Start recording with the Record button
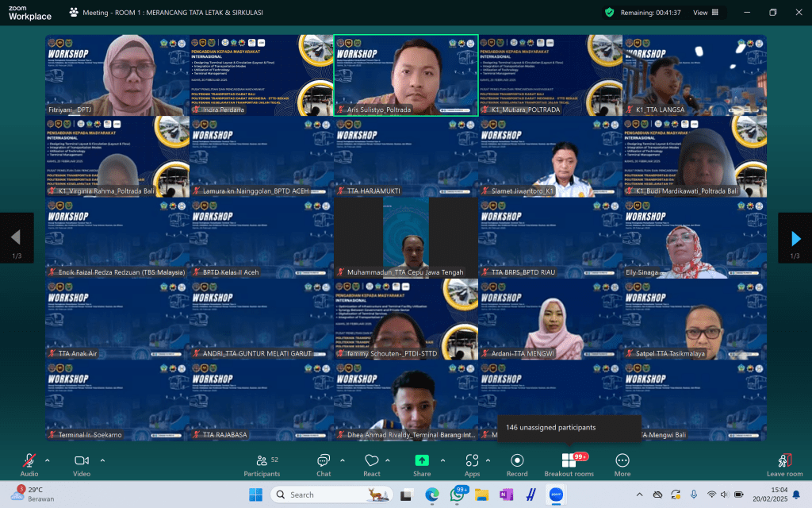 pyautogui.click(x=517, y=461)
